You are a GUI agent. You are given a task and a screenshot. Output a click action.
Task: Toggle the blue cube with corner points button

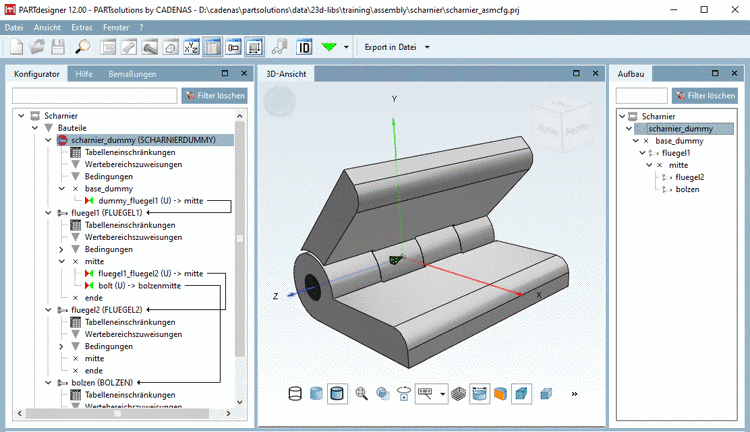(x=521, y=394)
